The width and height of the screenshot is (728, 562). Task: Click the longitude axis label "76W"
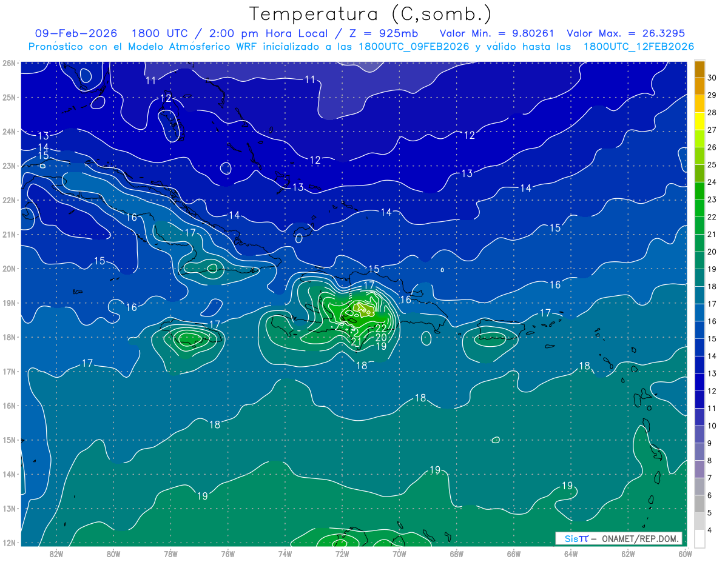tap(227, 554)
